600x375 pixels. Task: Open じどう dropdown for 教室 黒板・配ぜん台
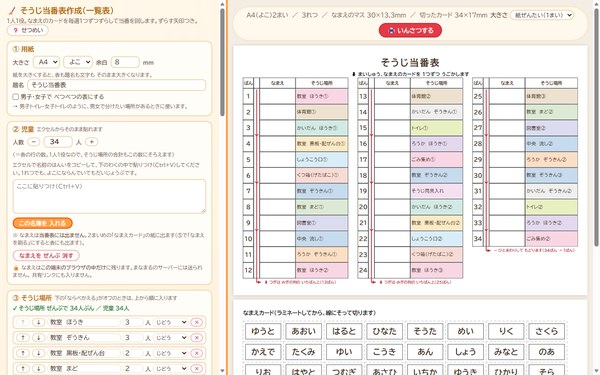[171, 353]
